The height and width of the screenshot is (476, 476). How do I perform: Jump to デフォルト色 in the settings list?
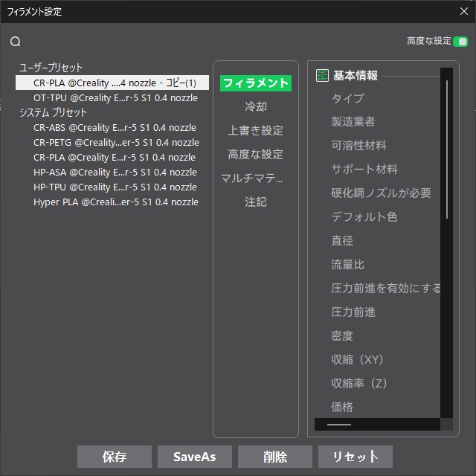pos(364,217)
